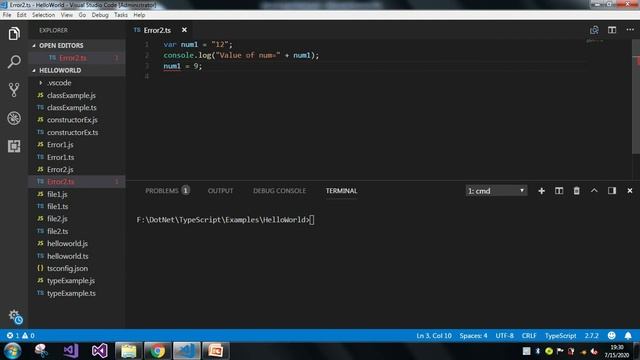Close the terminal panel
Screen dimensions: 640x360
tap(629, 191)
